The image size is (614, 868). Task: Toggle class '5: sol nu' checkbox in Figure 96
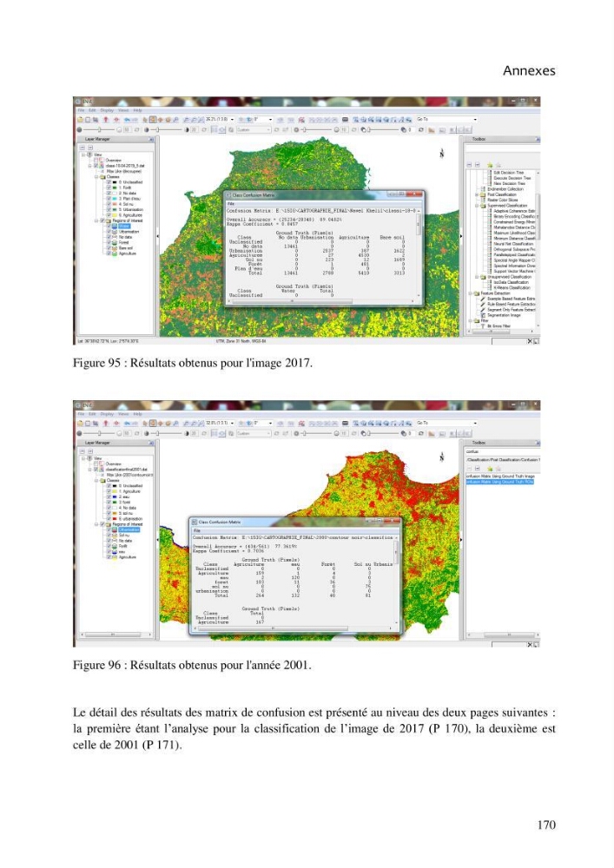click(109, 513)
